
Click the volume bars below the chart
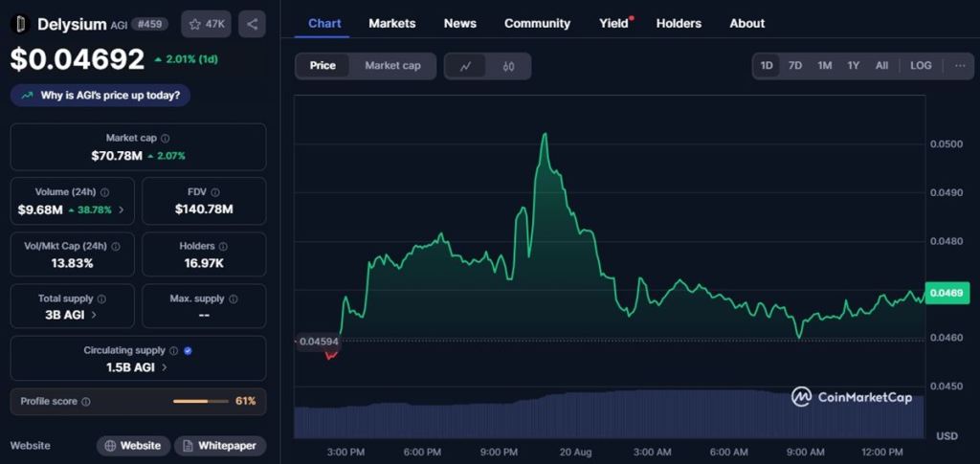point(609,414)
